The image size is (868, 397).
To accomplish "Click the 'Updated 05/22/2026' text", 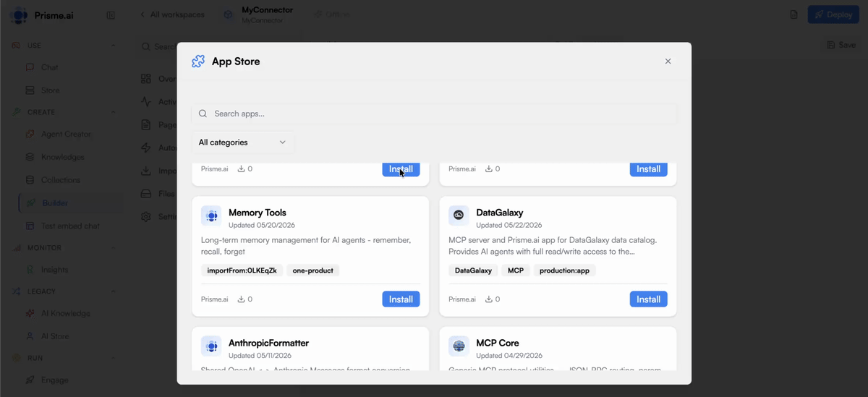I will (x=509, y=226).
